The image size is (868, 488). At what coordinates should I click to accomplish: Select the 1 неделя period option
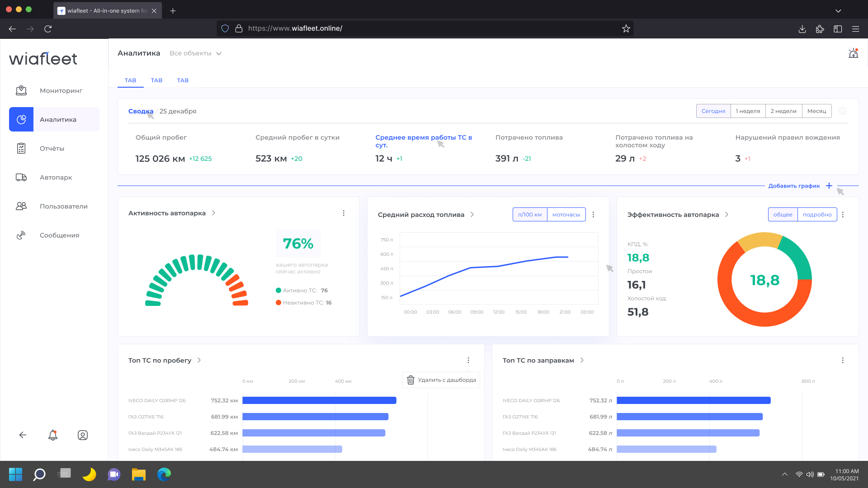(748, 111)
